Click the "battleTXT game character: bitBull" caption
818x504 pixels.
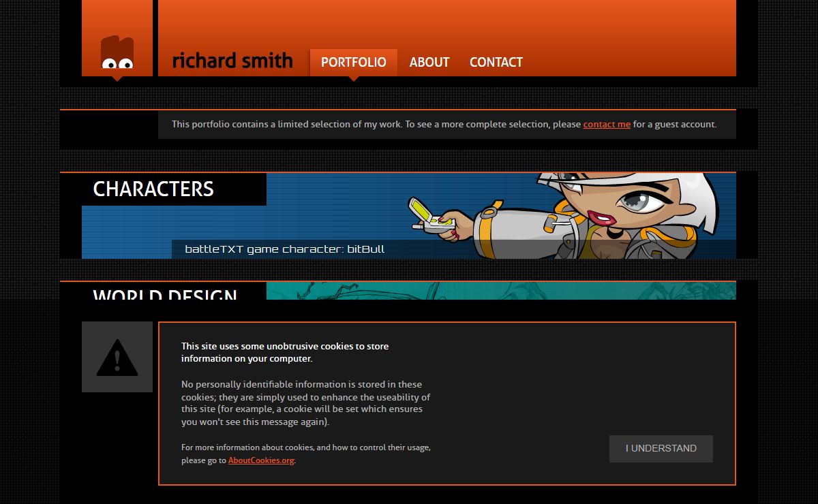pyautogui.click(x=285, y=249)
